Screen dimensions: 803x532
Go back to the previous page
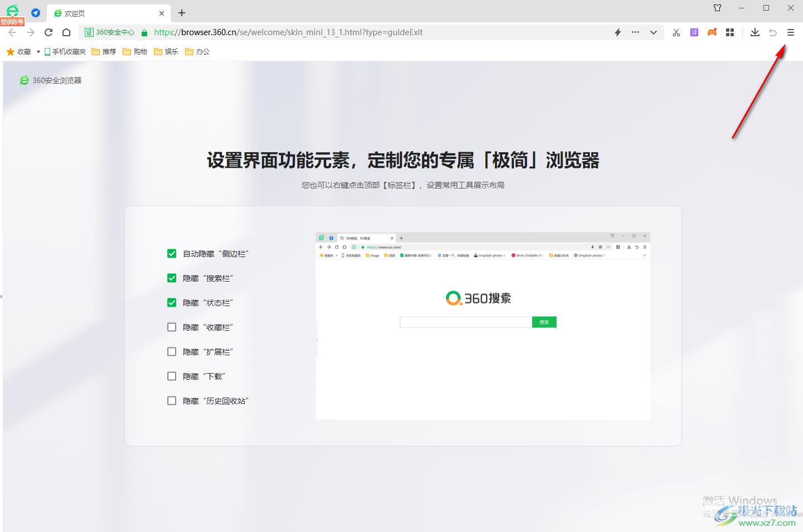tap(12, 32)
